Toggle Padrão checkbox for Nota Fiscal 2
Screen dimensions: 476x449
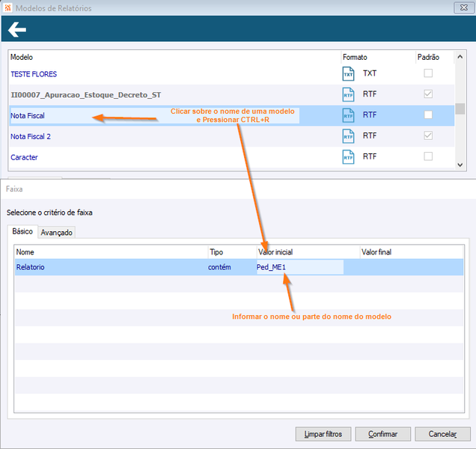428,135
